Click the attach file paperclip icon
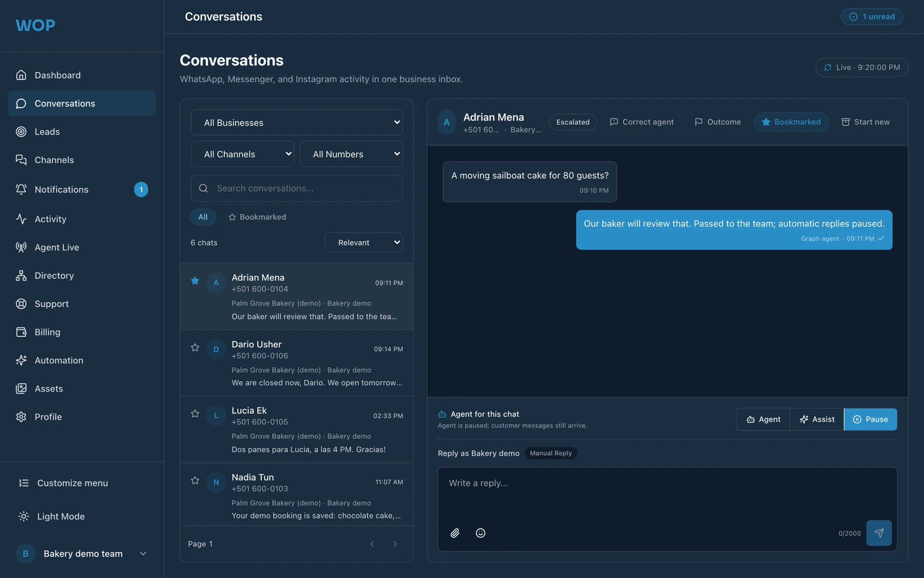The width and height of the screenshot is (924, 578). [x=455, y=533]
